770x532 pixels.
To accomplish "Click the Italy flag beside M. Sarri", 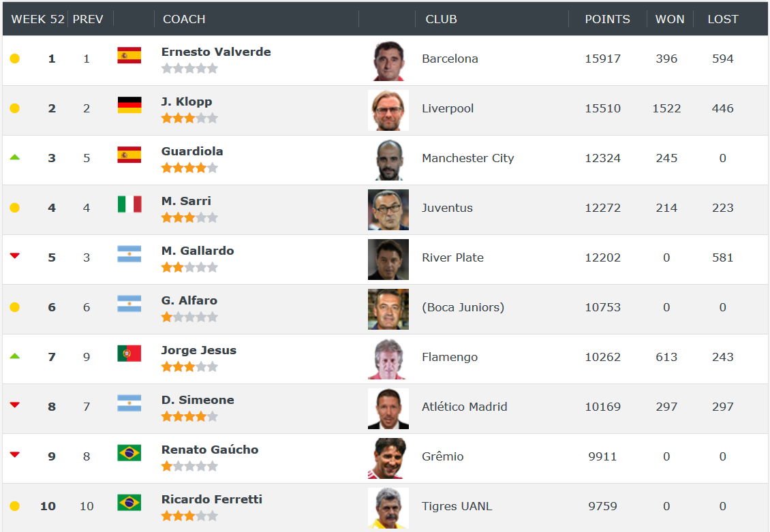I will (x=129, y=204).
